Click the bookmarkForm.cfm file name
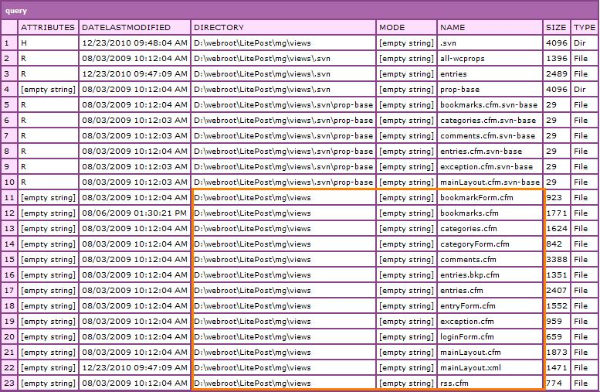600x392 pixels. click(477, 198)
